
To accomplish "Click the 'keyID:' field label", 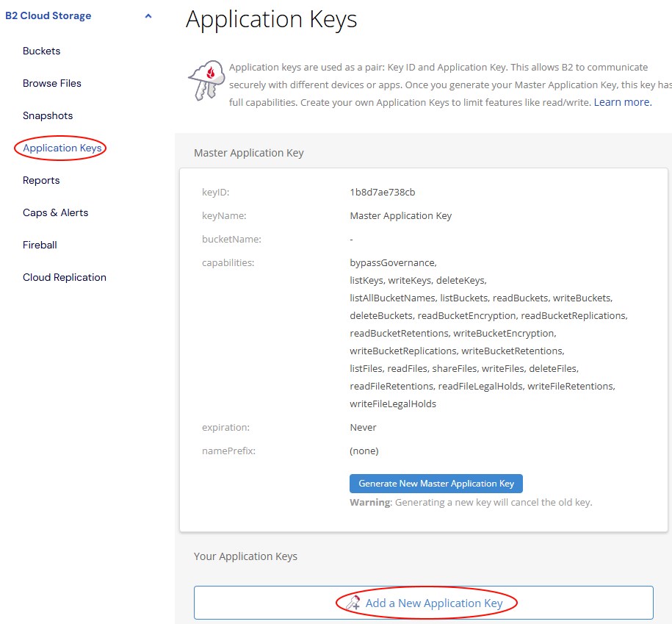I will (216, 192).
